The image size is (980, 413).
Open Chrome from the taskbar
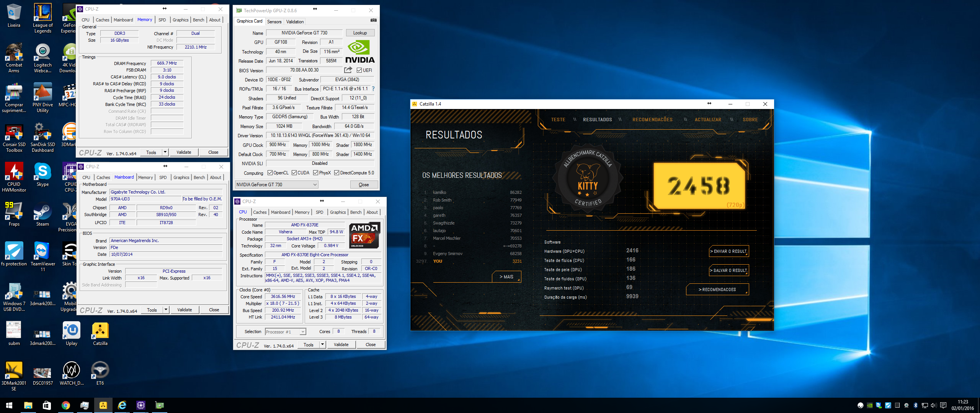tap(66, 405)
